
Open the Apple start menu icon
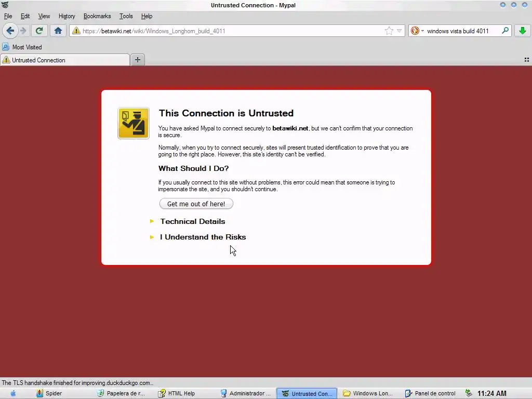point(13,393)
